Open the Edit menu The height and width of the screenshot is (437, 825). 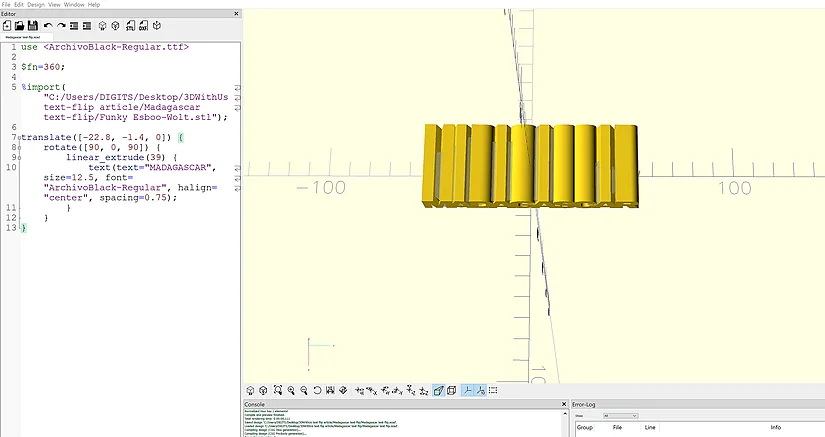(x=19, y=4)
